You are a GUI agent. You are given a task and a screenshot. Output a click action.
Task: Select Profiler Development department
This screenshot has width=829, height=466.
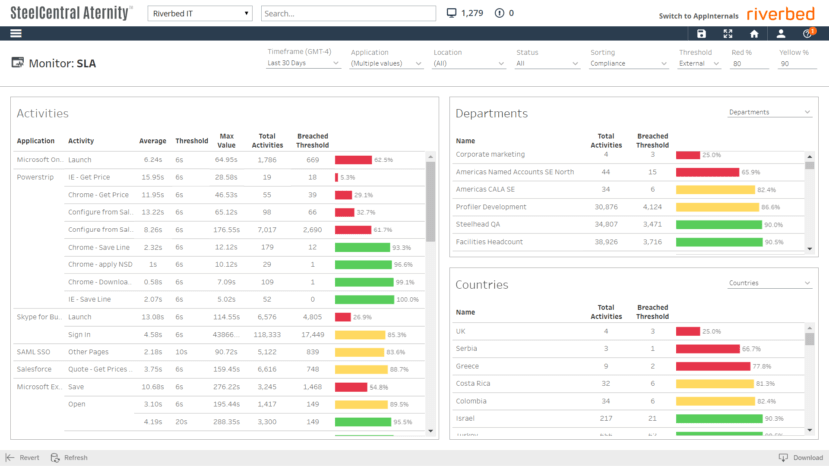click(491, 207)
